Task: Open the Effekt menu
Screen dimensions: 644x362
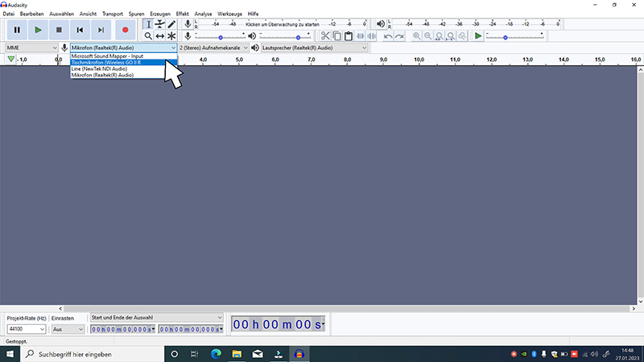Action: coord(183,14)
